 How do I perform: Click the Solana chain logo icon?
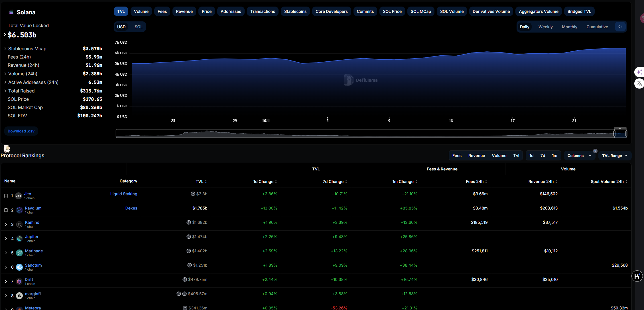pos(11,12)
